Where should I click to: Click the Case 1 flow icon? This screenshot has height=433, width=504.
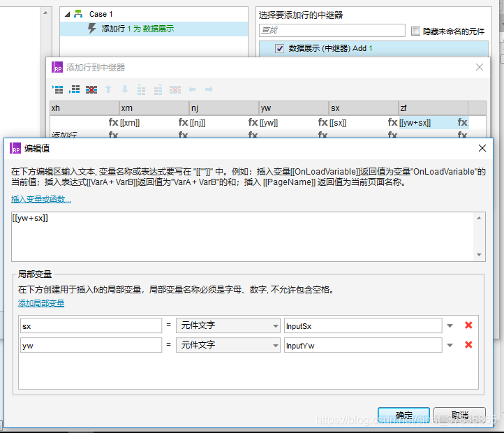pyautogui.click(x=78, y=14)
